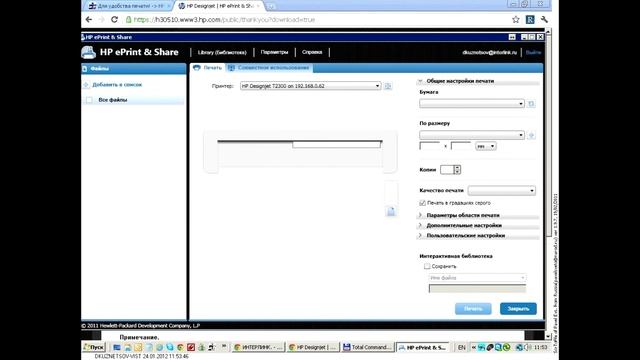The image size is (640, 360).
Task: Open the Chrome wrench settings menu
Action: pos(544,20)
